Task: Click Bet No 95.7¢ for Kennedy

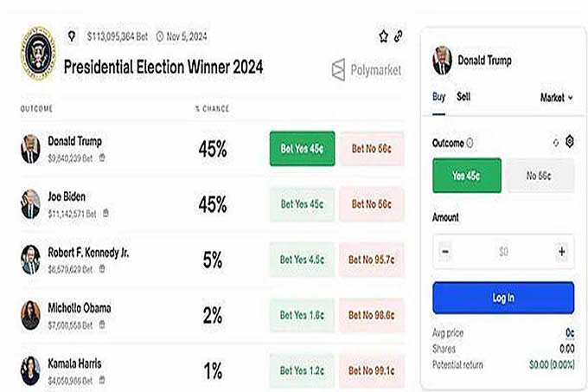Action: tap(371, 259)
